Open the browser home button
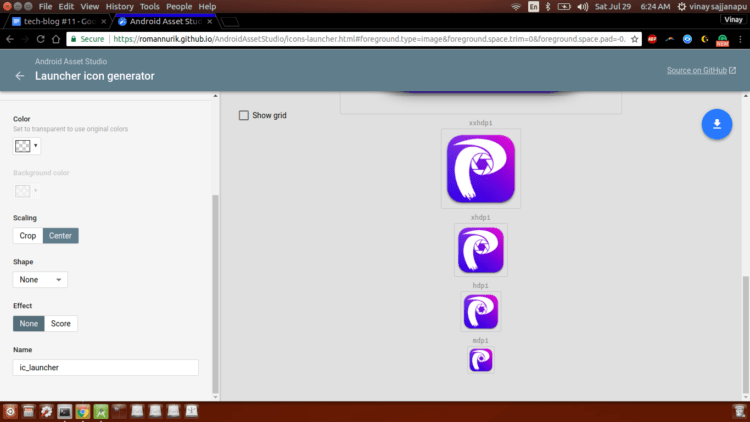The image size is (750, 422). coord(56,39)
